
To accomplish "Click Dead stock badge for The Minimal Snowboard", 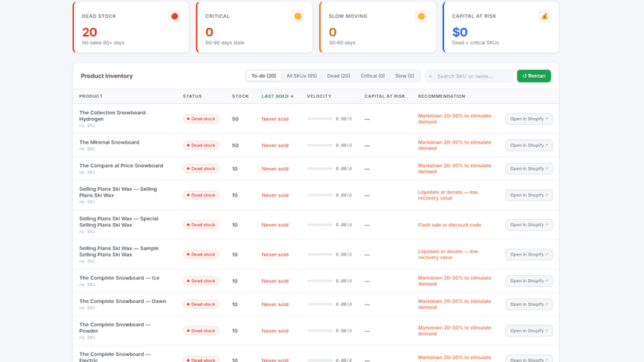I will tap(201, 145).
